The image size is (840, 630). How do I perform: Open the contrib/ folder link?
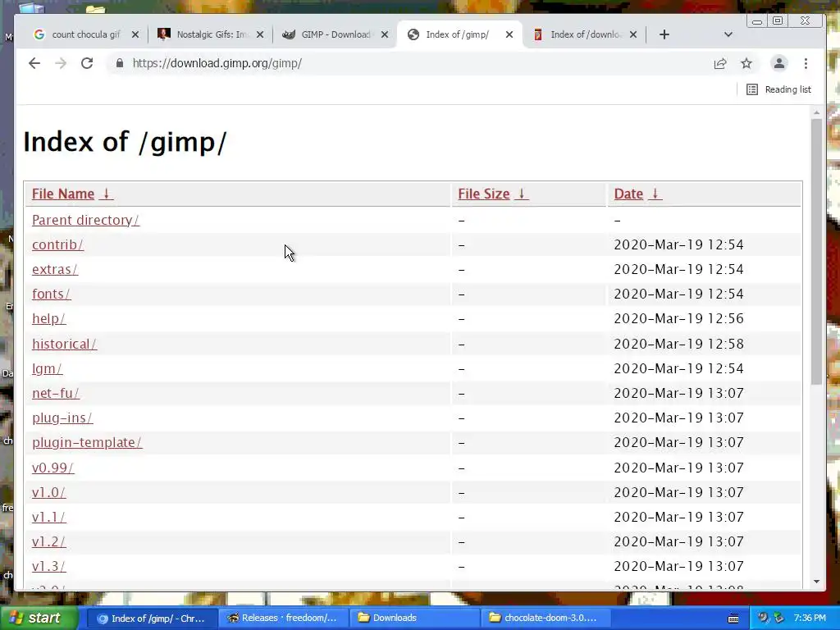pyautogui.click(x=58, y=244)
